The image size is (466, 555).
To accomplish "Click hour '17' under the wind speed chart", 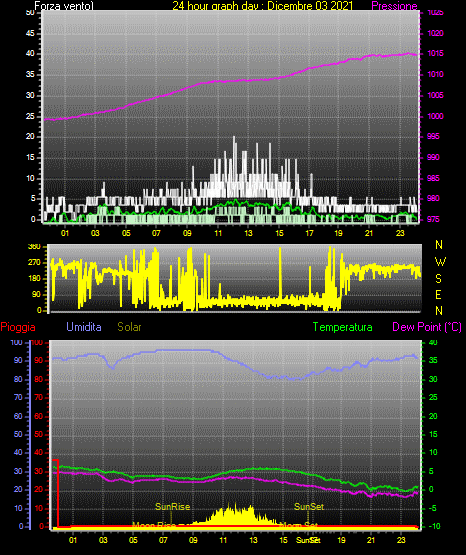I will point(309,233).
